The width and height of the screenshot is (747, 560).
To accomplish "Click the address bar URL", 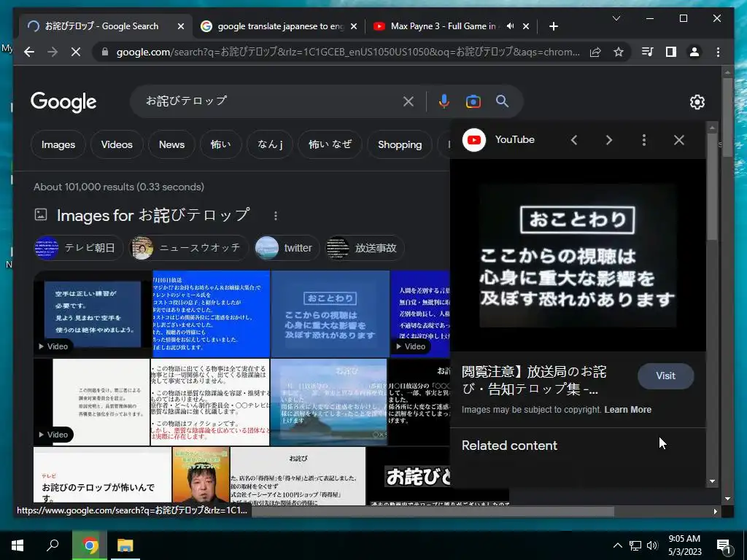I will pyautogui.click(x=348, y=52).
